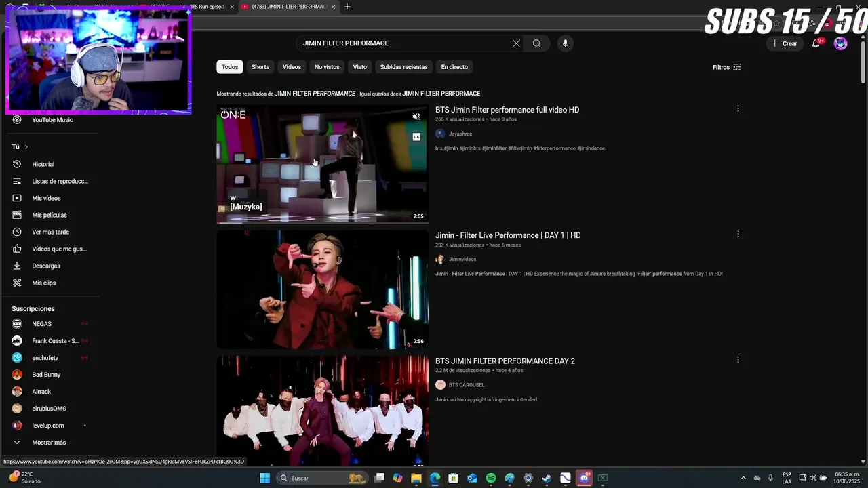Image resolution: width=868 pixels, height=488 pixels.
Task: Click the Crear button
Action: pyautogui.click(x=784, y=43)
